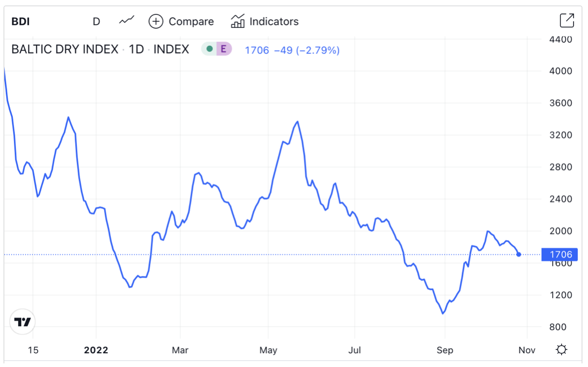Open Indicators chart icon
588x367 pixels.
tap(238, 21)
